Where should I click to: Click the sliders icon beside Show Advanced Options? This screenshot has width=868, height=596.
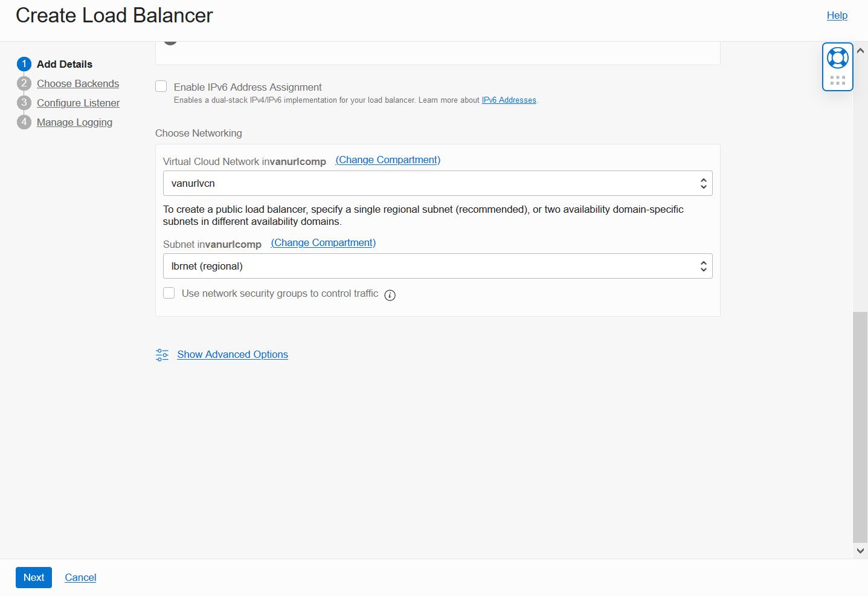tap(161, 354)
